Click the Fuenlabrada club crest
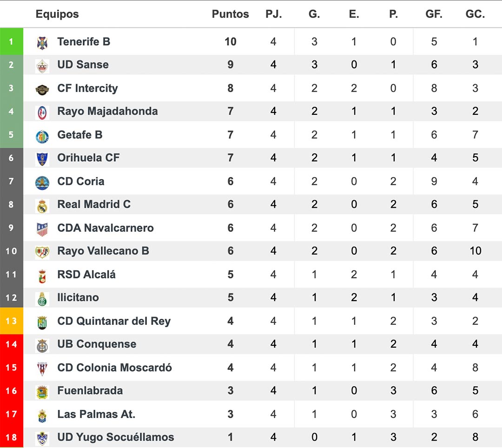The width and height of the screenshot is (502, 448). 42,392
